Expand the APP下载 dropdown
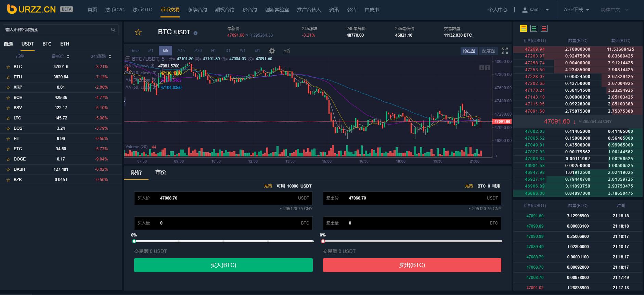Viewport: 644px width, 295px height. [x=576, y=10]
